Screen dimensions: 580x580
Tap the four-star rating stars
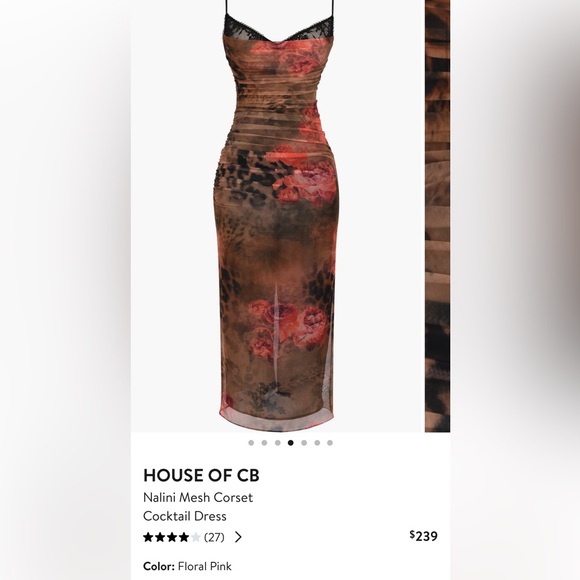point(172,537)
